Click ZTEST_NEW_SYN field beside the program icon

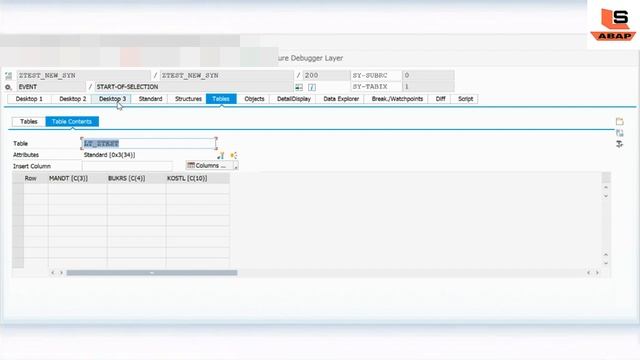coord(83,76)
